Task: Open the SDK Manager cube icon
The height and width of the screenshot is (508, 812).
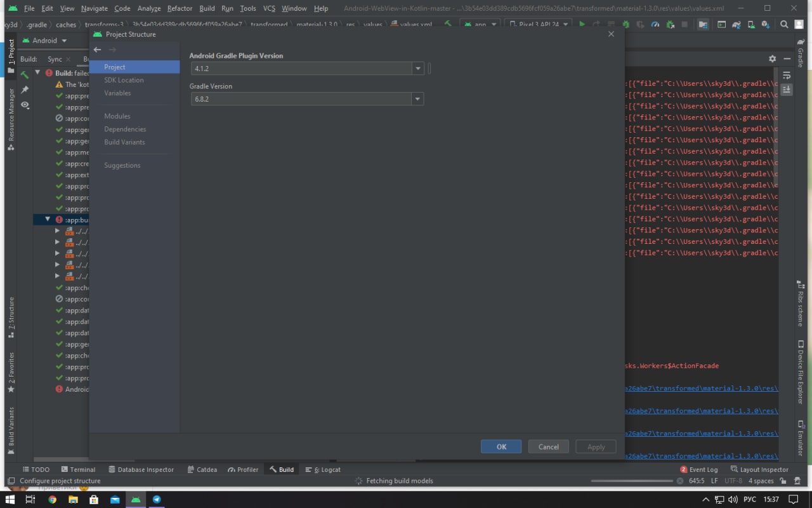Action: coord(765,24)
